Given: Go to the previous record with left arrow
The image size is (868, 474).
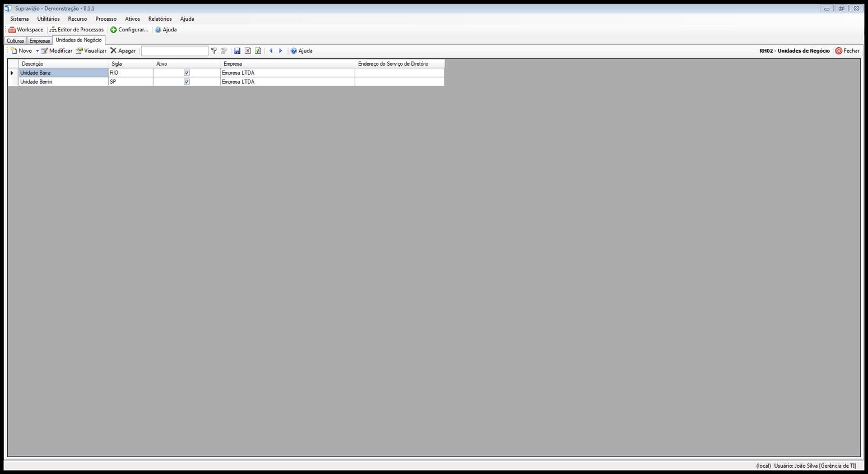Looking at the screenshot, I should pyautogui.click(x=271, y=50).
